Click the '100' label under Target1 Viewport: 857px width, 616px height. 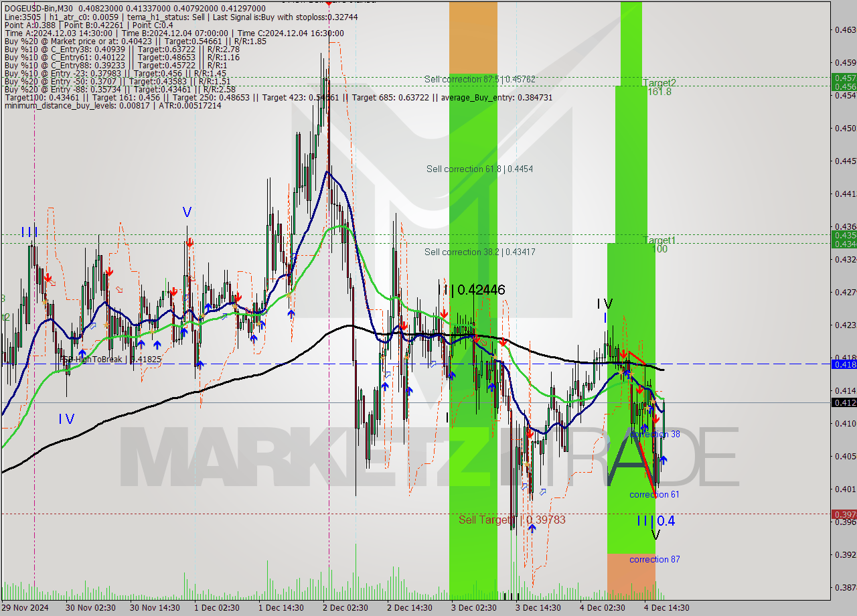point(659,249)
